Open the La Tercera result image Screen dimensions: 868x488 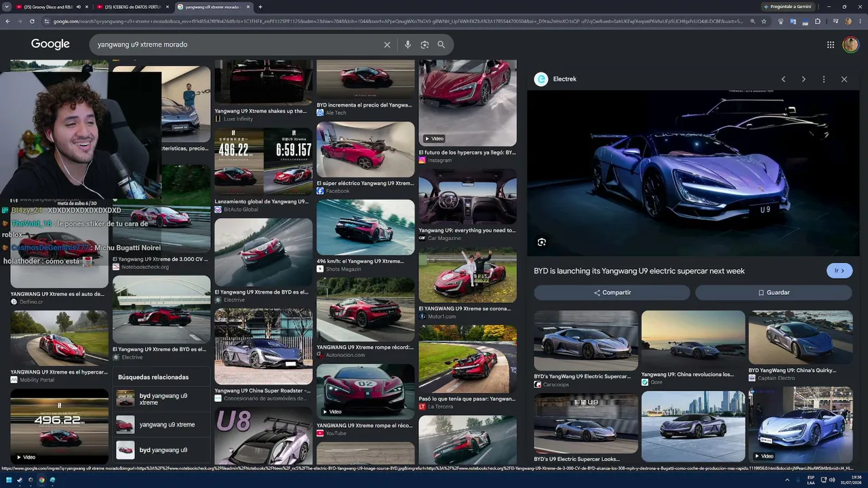(x=467, y=359)
